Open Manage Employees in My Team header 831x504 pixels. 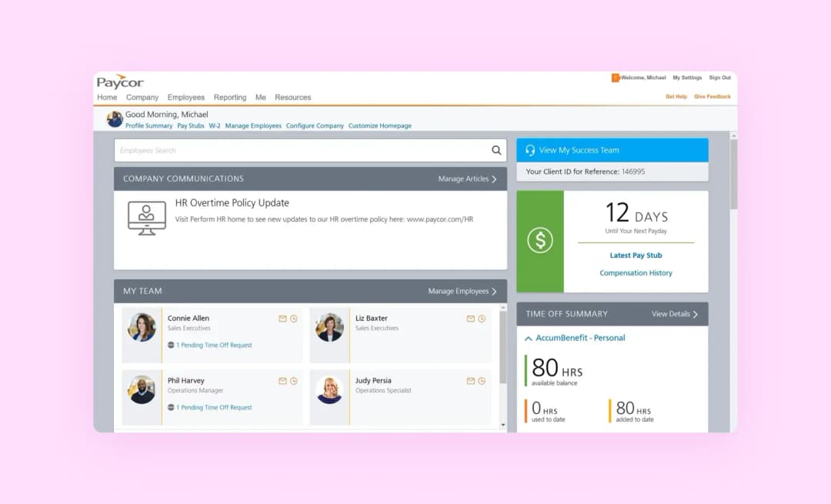pos(462,292)
